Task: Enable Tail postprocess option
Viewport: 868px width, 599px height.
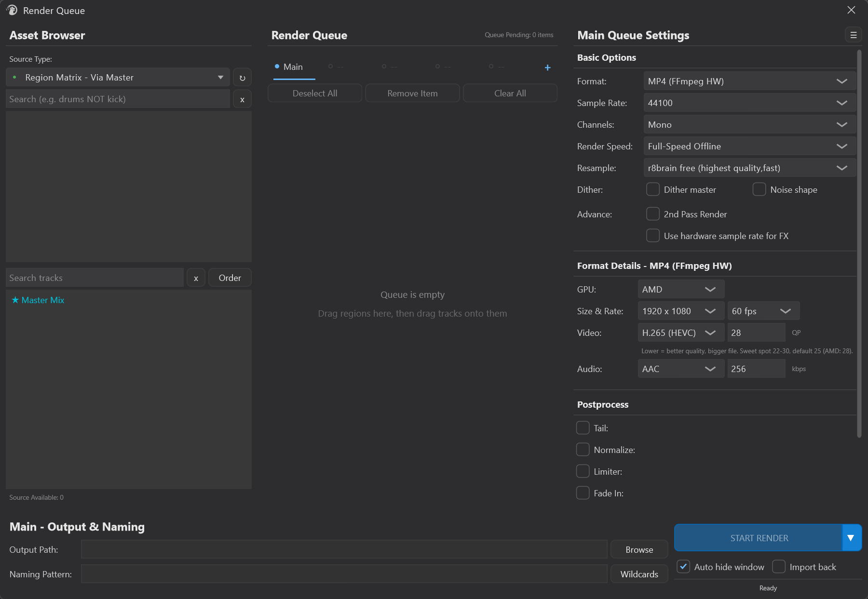Action: [583, 428]
